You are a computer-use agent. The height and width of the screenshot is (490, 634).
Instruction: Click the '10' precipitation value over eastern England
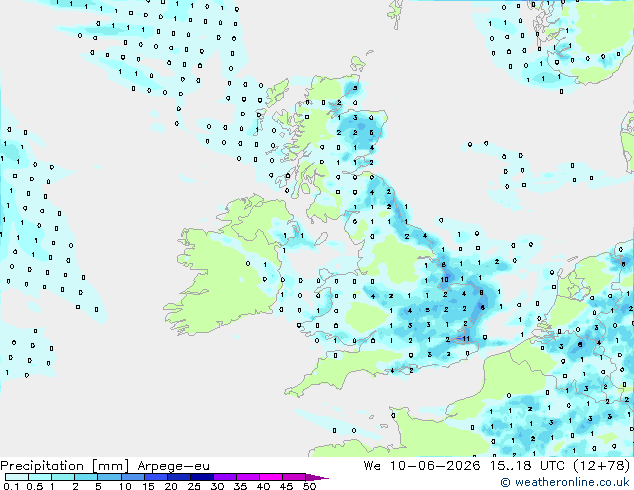444,279
